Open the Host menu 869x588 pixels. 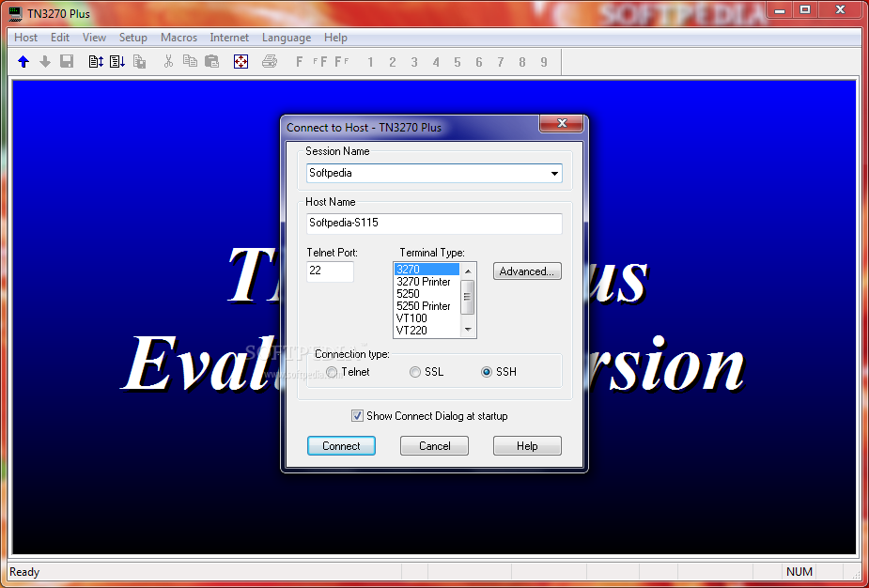[x=26, y=38]
